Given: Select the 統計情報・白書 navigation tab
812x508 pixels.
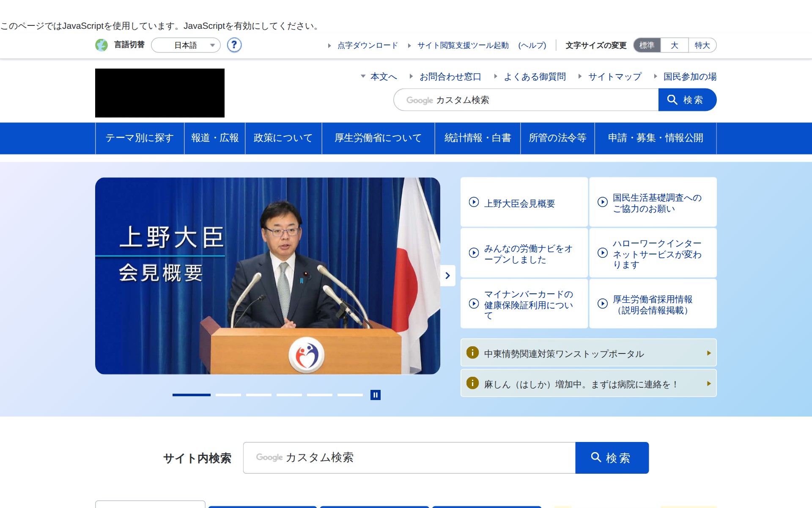Looking at the screenshot, I should pos(477,138).
